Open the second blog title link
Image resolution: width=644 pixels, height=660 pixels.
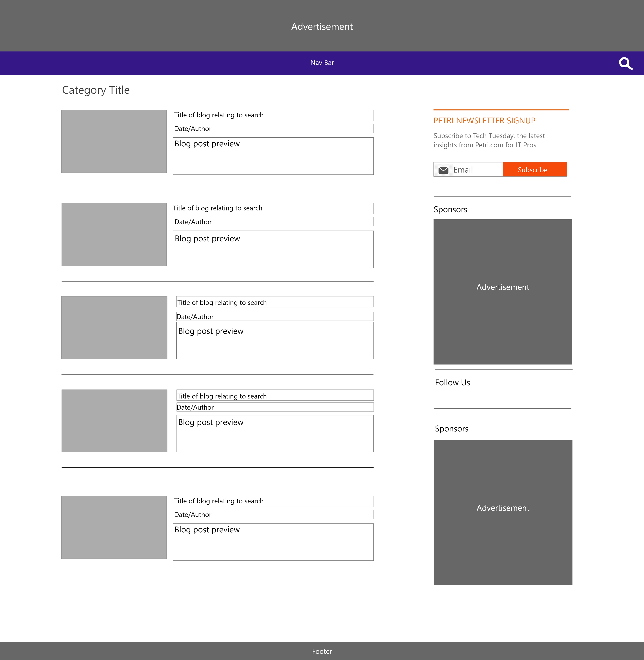coord(218,208)
